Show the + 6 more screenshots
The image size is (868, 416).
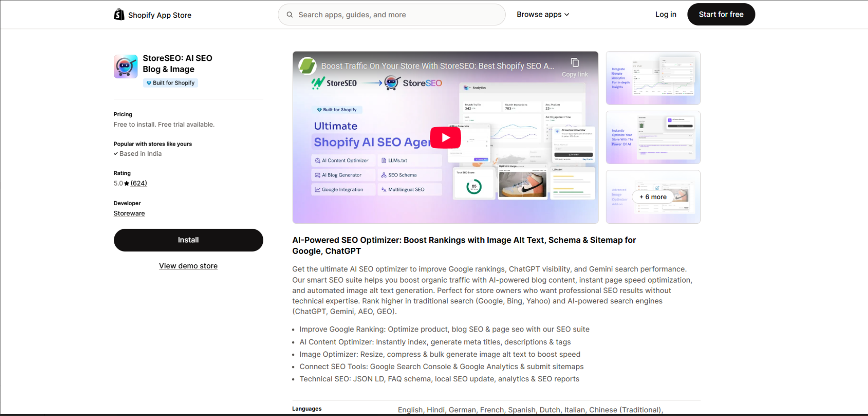(653, 197)
